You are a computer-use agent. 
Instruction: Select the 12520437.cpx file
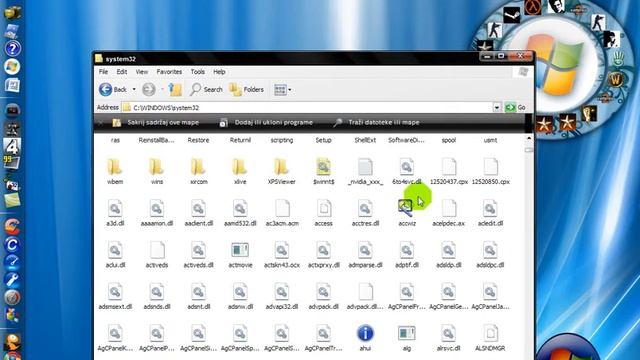(449, 171)
